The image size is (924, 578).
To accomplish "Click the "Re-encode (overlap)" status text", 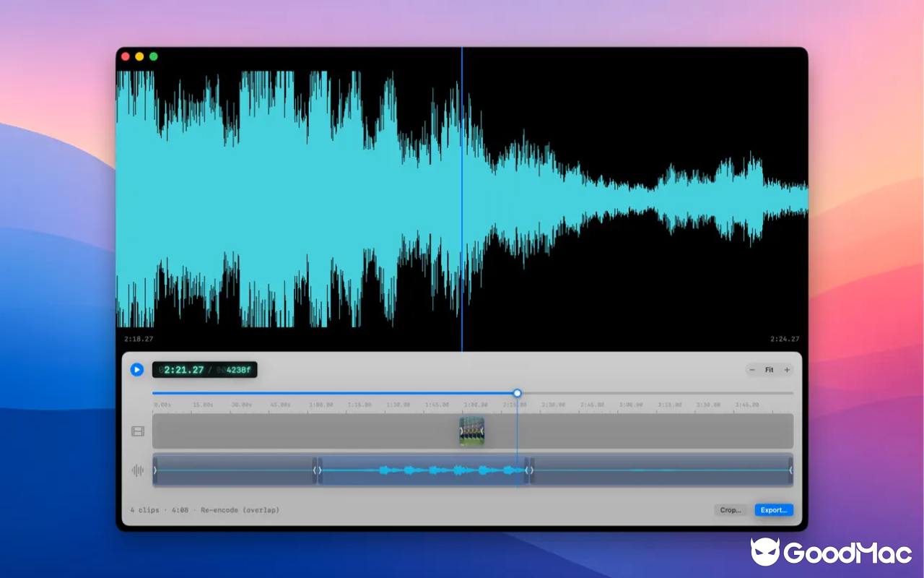I will pos(240,510).
